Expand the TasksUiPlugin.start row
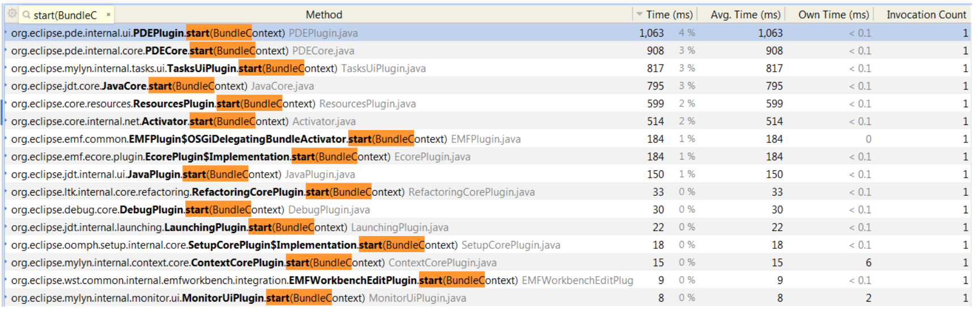The image size is (980, 310). tap(6, 68)
